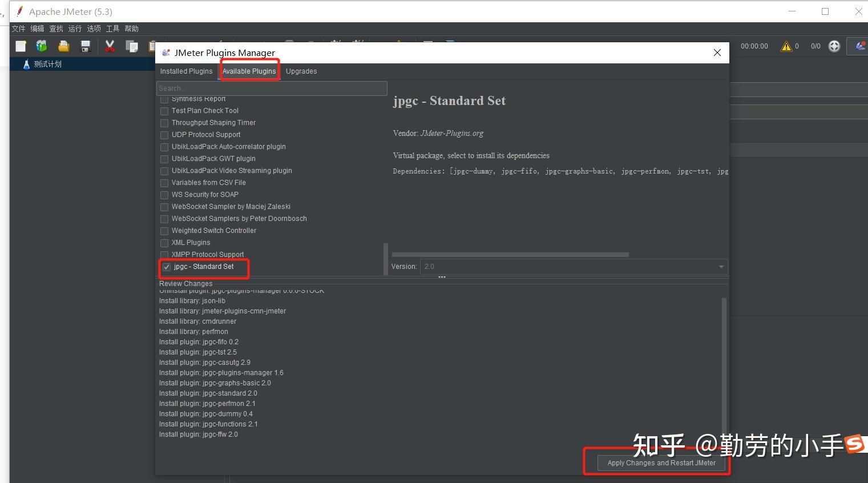This screenshot has height=483, width=868.
Task: Click the Cut scissors icon
Action: click(x=110, y=46)
